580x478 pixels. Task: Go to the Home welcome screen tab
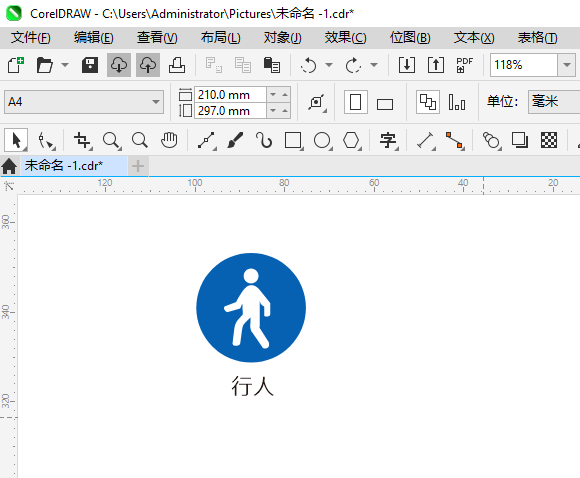tap(9, 166)
